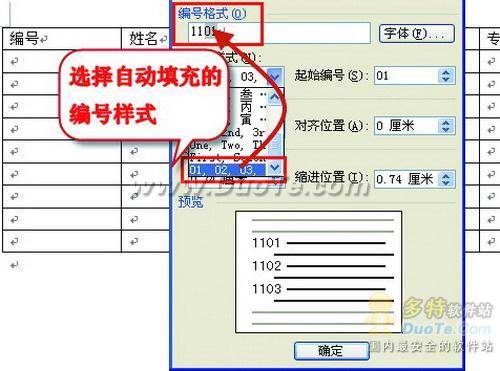Decrease the 对齐位置 alignment value
Image resolution: width=500 pixels, height=371 pixels.
[446, 130]
